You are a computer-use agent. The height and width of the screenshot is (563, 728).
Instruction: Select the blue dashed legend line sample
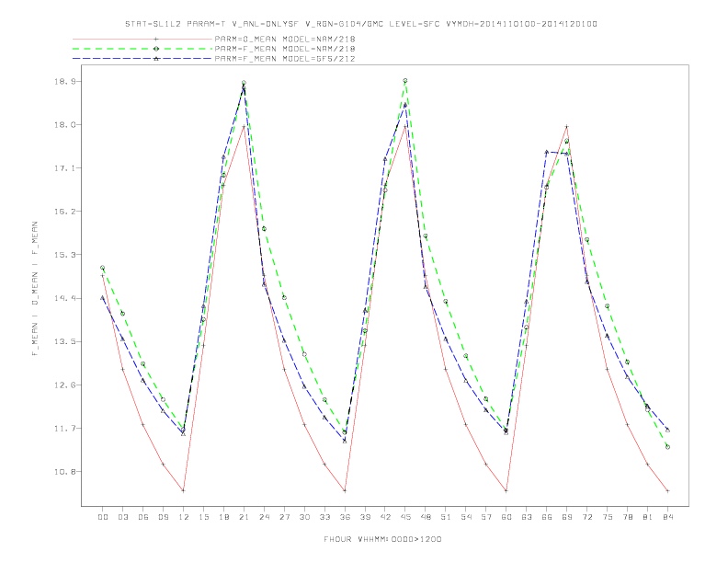pos(142,59)
